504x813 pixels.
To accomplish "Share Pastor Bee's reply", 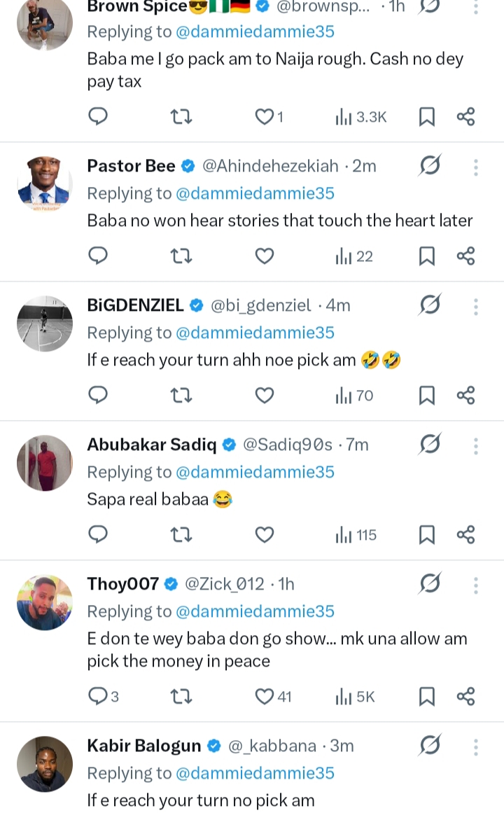I will [466, 256].
